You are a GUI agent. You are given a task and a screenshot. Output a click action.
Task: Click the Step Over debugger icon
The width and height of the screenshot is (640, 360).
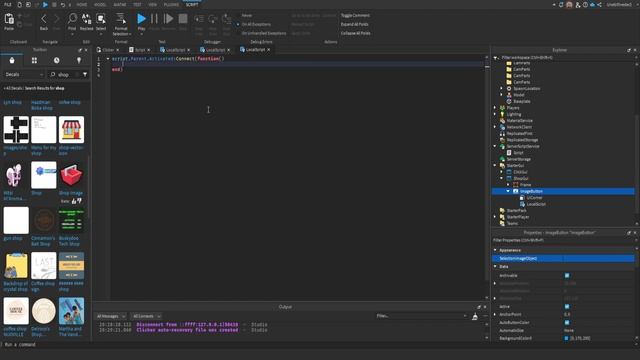[x=213, y=19]
